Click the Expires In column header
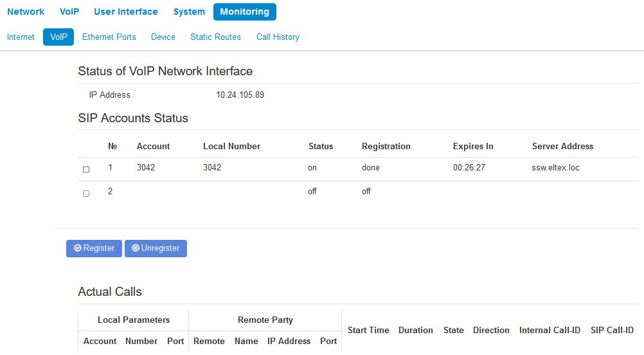 coord(473,147)
